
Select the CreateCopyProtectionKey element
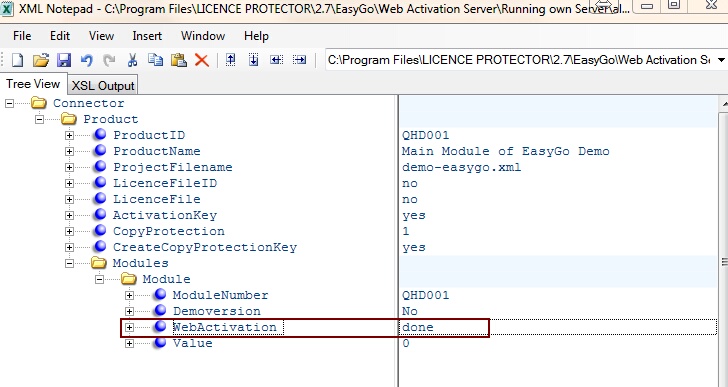coord(205,247)
